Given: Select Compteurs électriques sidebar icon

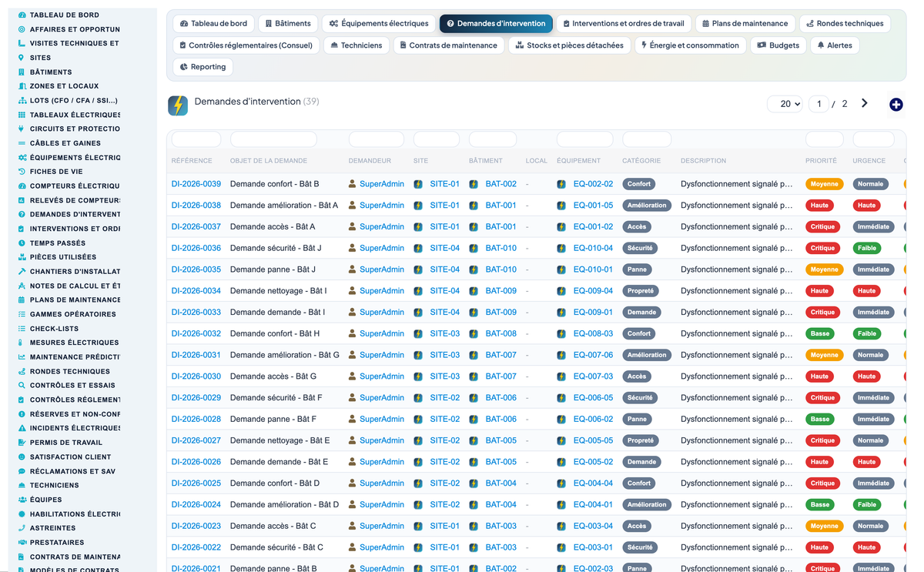Looking at the screenshot, I should point(22,186).
